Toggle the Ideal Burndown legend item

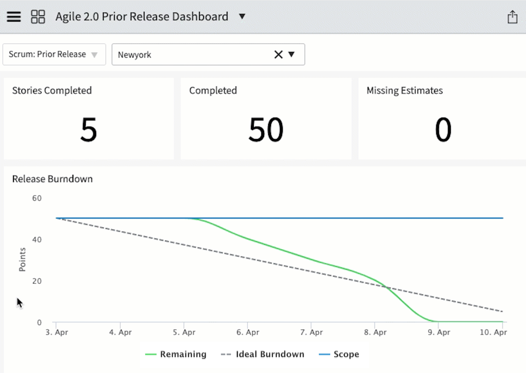click(263, 354)
